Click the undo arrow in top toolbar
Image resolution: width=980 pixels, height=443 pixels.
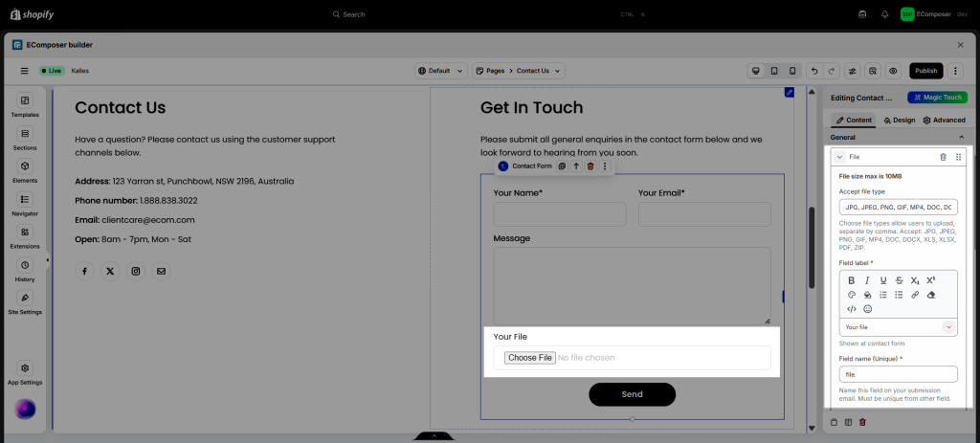point(813,71)
